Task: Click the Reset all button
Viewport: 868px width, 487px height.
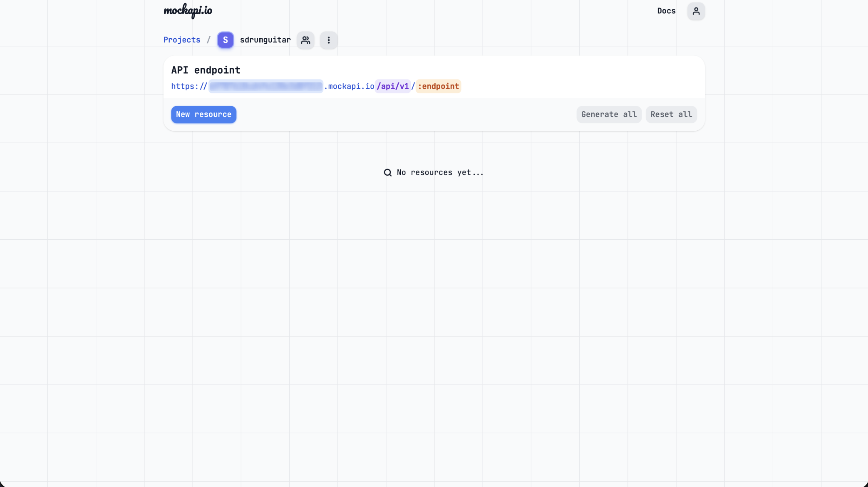Action: coord(671,114)
